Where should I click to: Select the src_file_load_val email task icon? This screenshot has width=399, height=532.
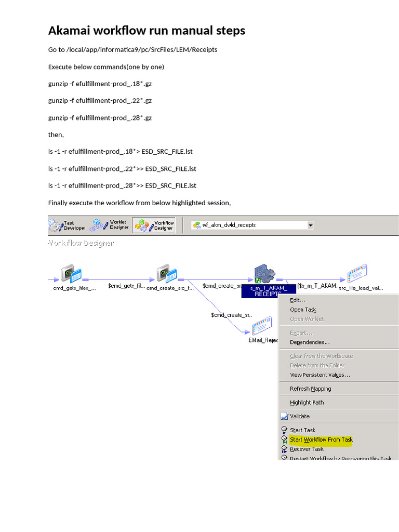(357, 273)
